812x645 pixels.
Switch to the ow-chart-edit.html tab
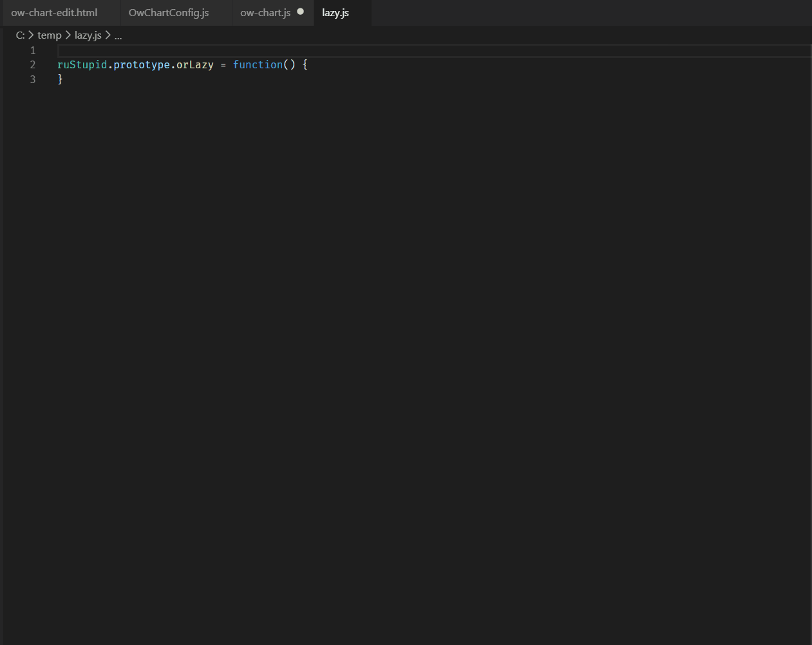55,12
